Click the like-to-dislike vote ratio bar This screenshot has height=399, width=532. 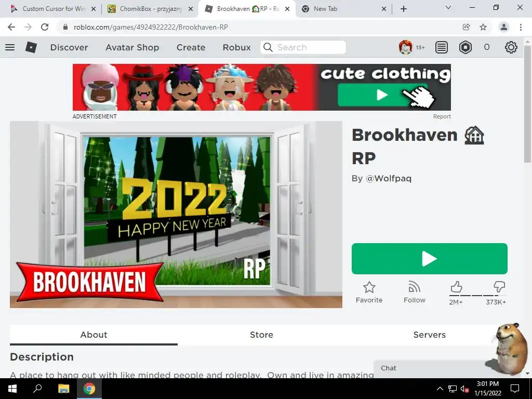(x=478, y=296)
